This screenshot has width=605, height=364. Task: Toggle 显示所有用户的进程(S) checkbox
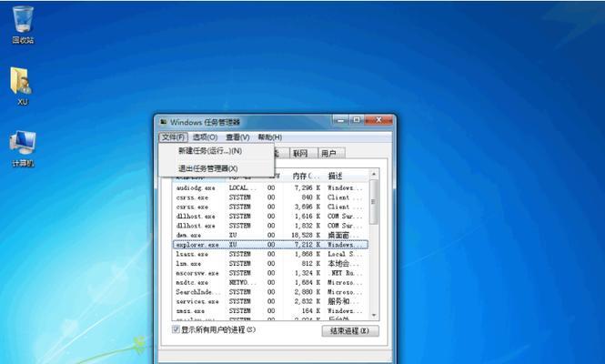[176, 329]
